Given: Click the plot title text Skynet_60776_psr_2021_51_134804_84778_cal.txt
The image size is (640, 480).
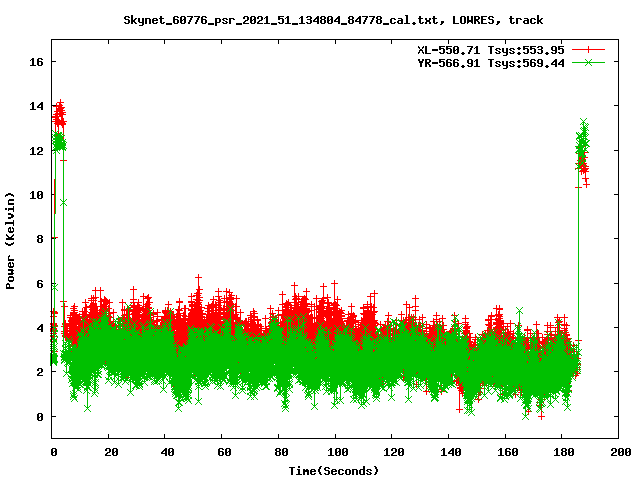Looking at the screenshot, I should (284, 20).
